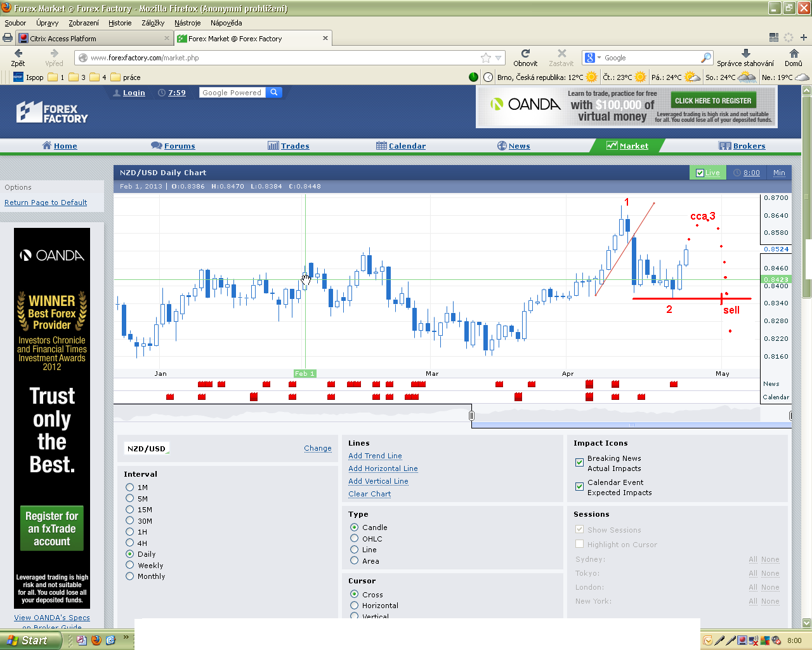812x650 pixels.
Task: Choose the Weekly interval
Action: [130, 566]
